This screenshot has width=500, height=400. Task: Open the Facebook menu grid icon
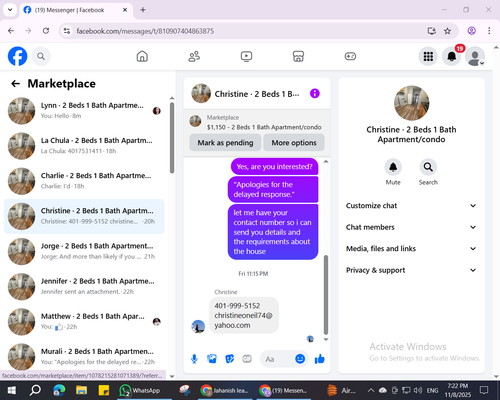coord(428,56)
